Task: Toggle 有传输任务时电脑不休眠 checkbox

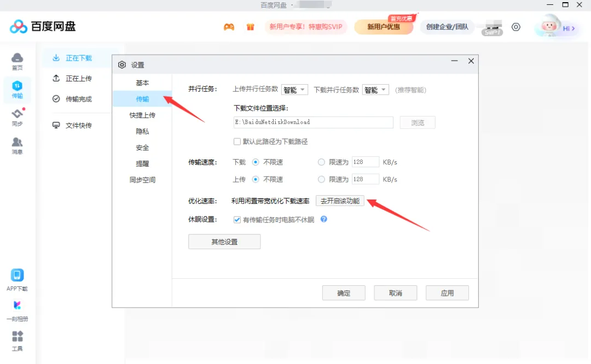Action: pos(237,220)
